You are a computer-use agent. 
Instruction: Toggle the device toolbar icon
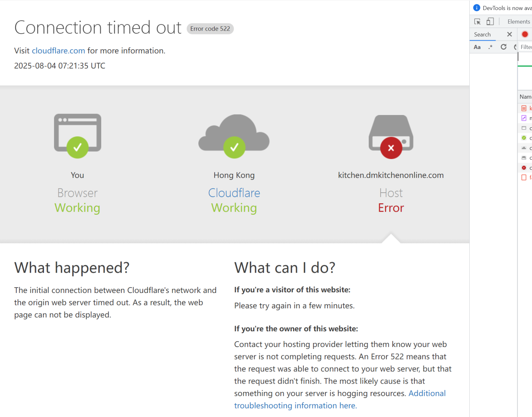point(490,22)
